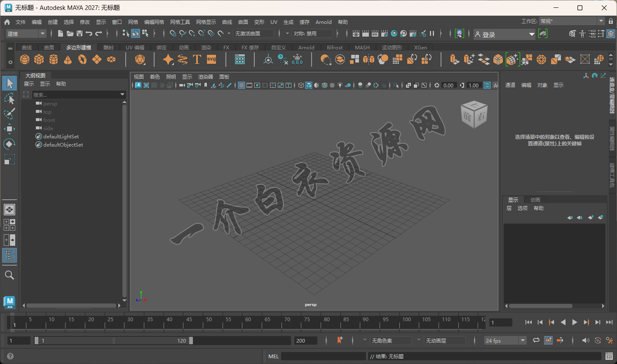
Task: Open the 创建 menu
Action: pyautogui.click(x=53, y=22)
